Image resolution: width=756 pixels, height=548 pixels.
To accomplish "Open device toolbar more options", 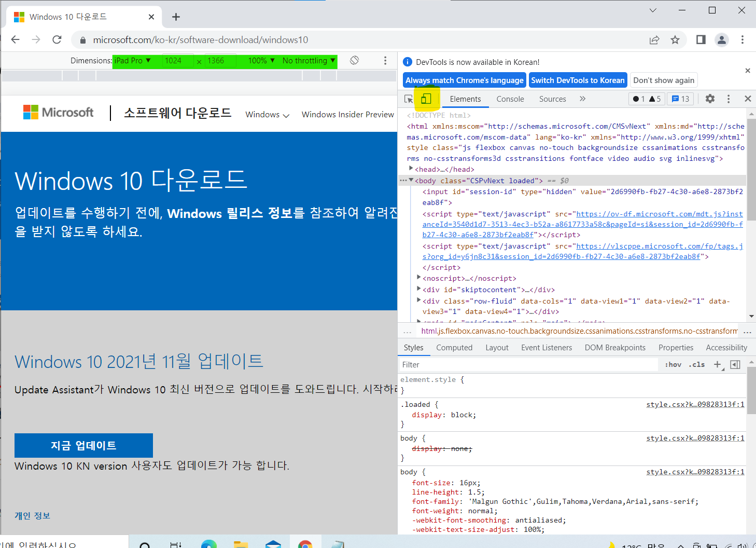I will [x=385, y=61].
